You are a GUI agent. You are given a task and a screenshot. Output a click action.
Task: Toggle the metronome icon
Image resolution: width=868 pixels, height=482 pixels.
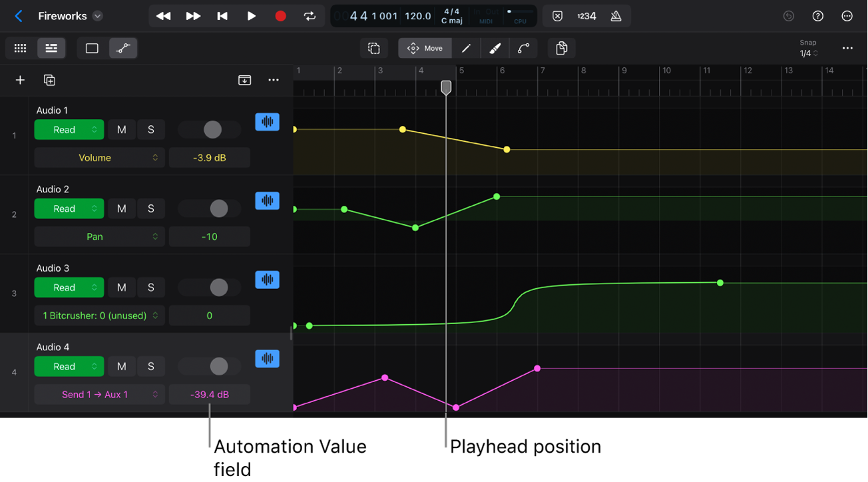coord(616,16)
